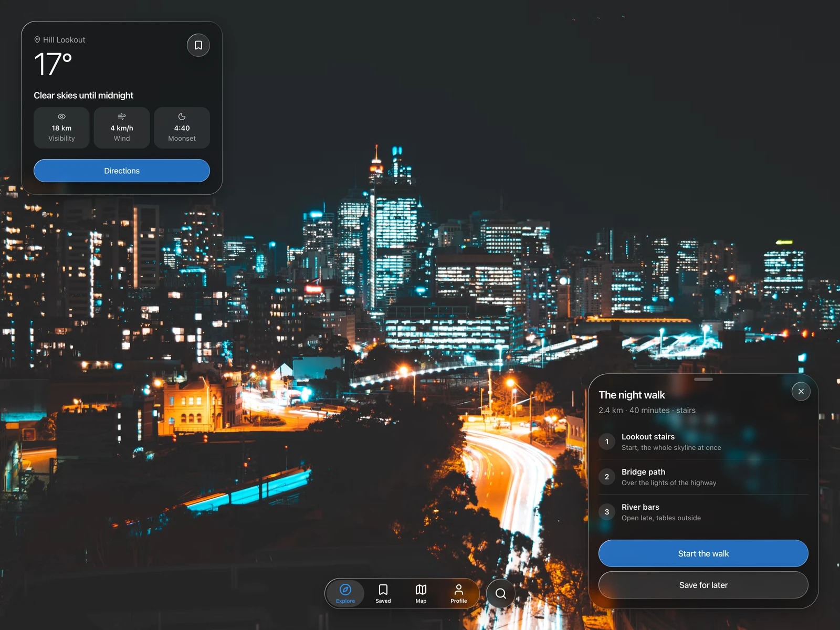Click the eye icon in the Visibility tile
This screenshot has height=630, width=840.
coord(61,117)
